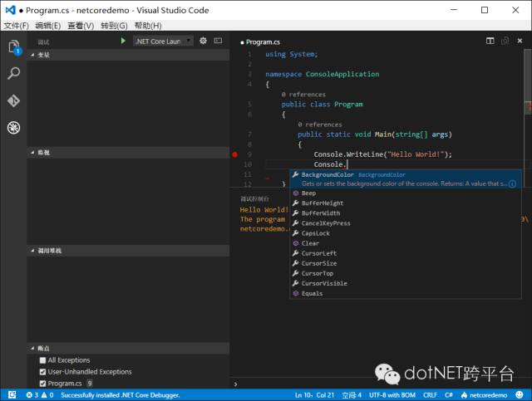Click the UTF-8 with BOM encoding
Viewport: 532px width, 401px height.
click(392, 395)
